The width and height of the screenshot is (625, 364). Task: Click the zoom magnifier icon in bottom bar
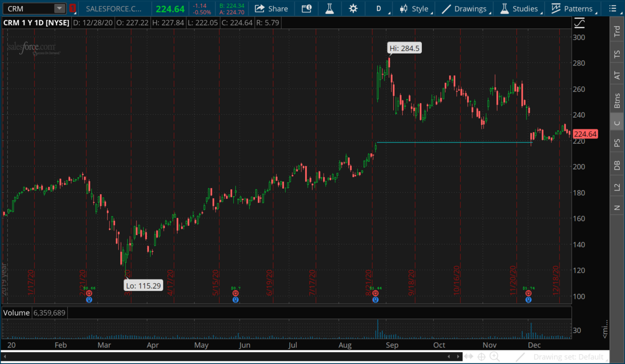[x=495, y=357]
